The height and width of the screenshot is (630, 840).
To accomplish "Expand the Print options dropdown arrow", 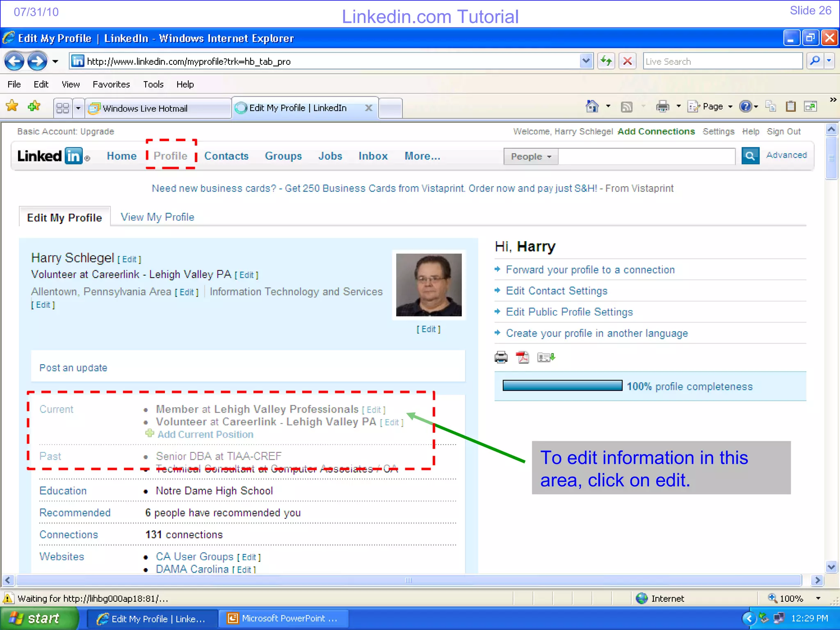I will pyautogui.click(x=679, y=106).
